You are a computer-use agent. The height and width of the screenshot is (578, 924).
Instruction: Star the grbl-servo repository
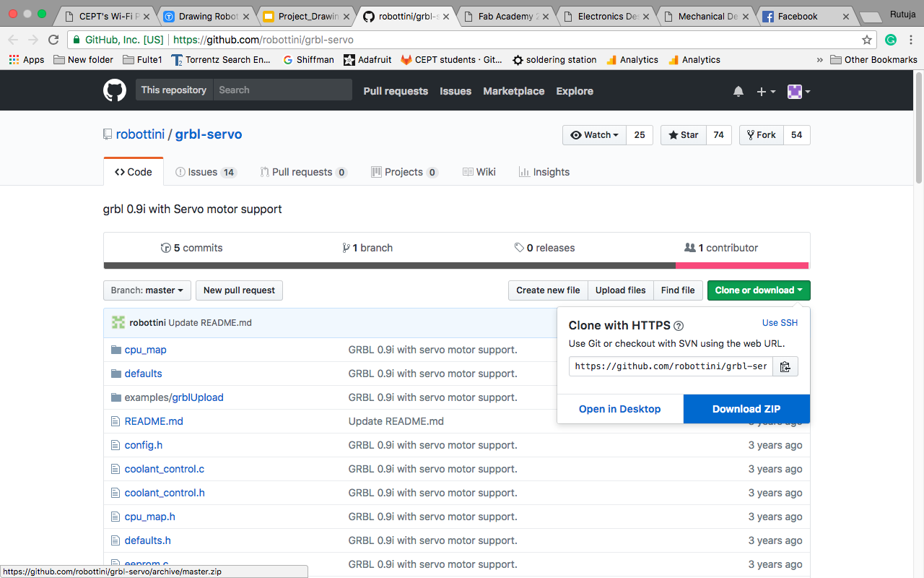[x=683, y=135]
